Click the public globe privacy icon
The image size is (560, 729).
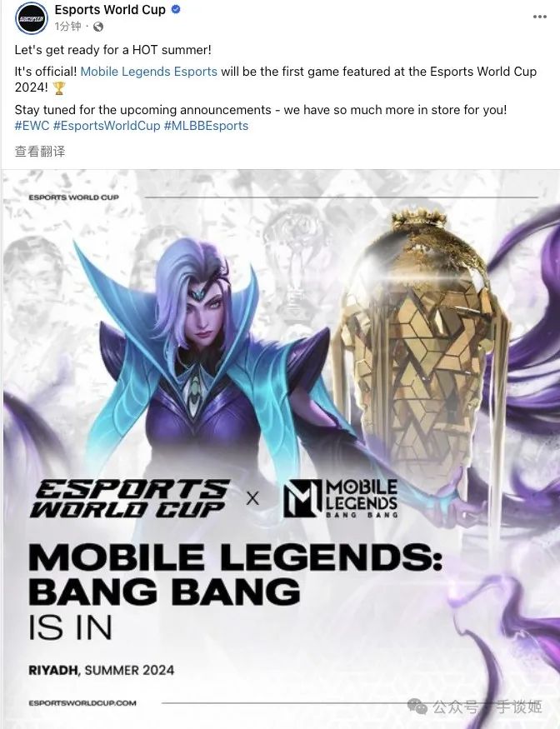[x=98, y=27]
